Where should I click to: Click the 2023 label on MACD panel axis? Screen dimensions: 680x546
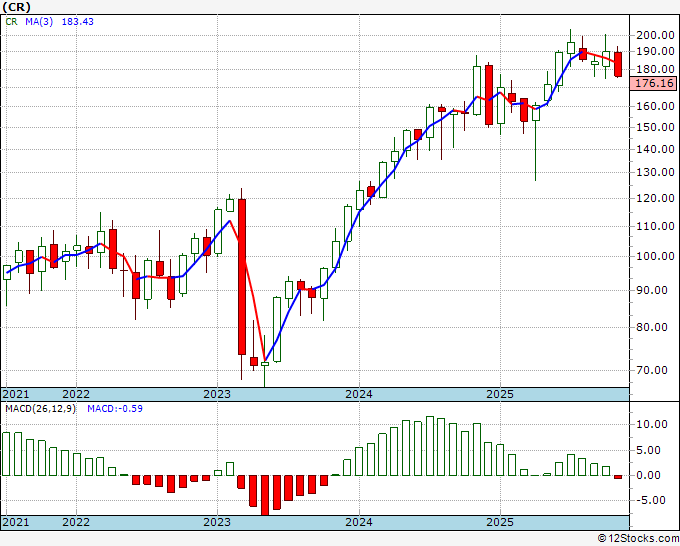[217, 522]
